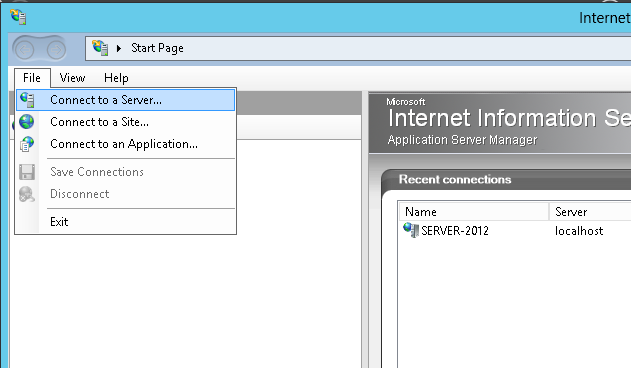Screen dimensions: 631x368
Task: Open the View menu
Action: pos(72,78)
